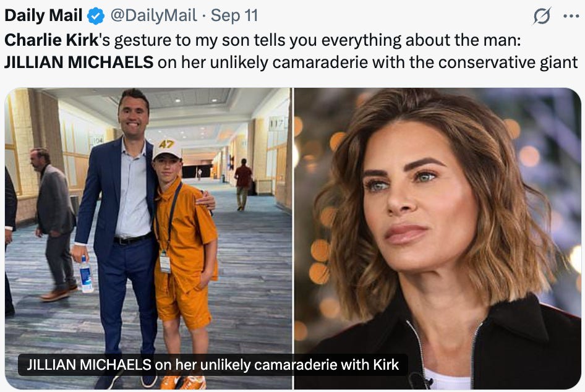Viewport: 585px width, 392px height.
Task: Click the image caption overlay about Kirk
Action: coord(213,364)
